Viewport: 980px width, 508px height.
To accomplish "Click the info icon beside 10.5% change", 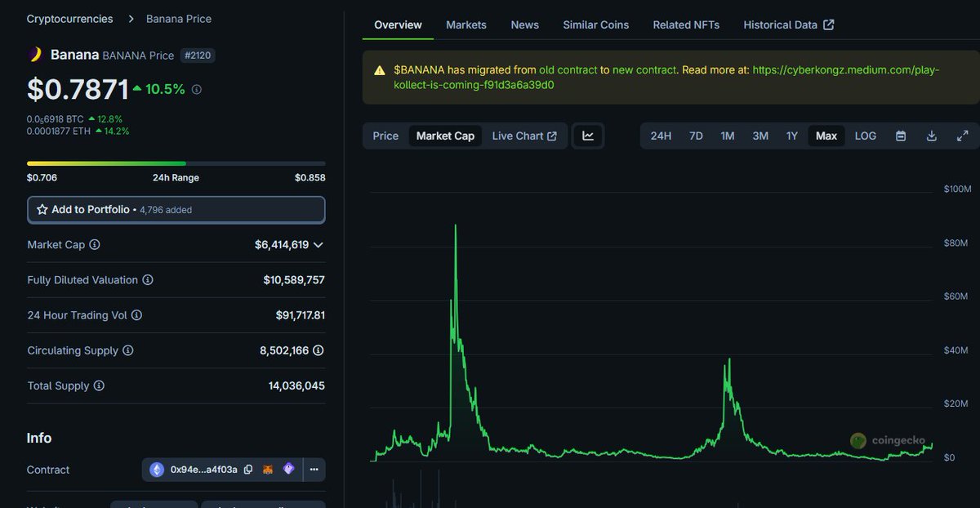I will pyautogui.click(x=196, y=90).
